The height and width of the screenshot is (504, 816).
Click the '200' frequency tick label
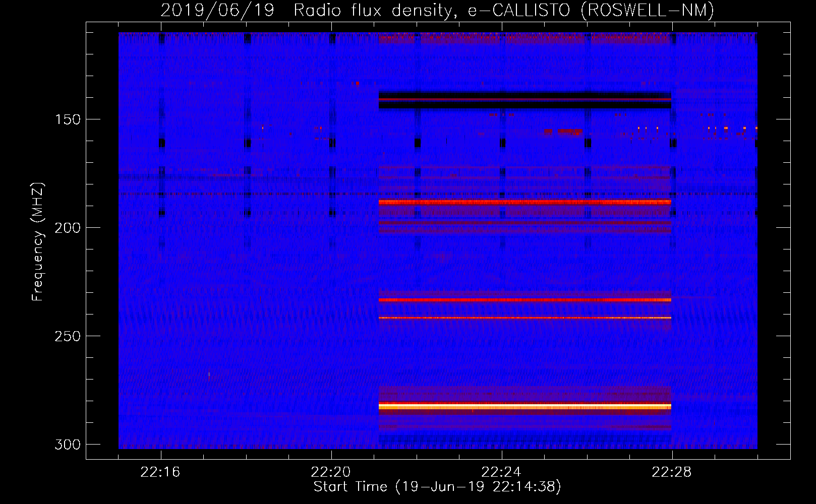point(68,228)
